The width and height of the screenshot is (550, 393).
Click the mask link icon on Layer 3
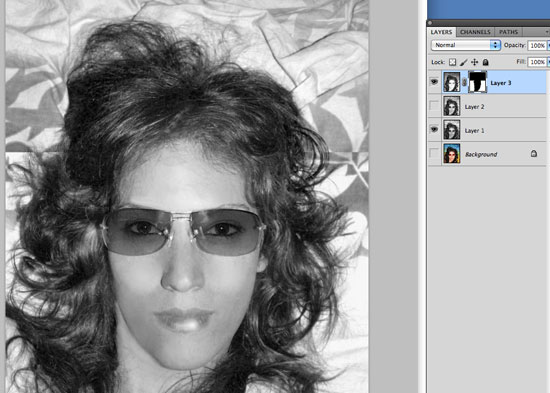coord(464,82)
